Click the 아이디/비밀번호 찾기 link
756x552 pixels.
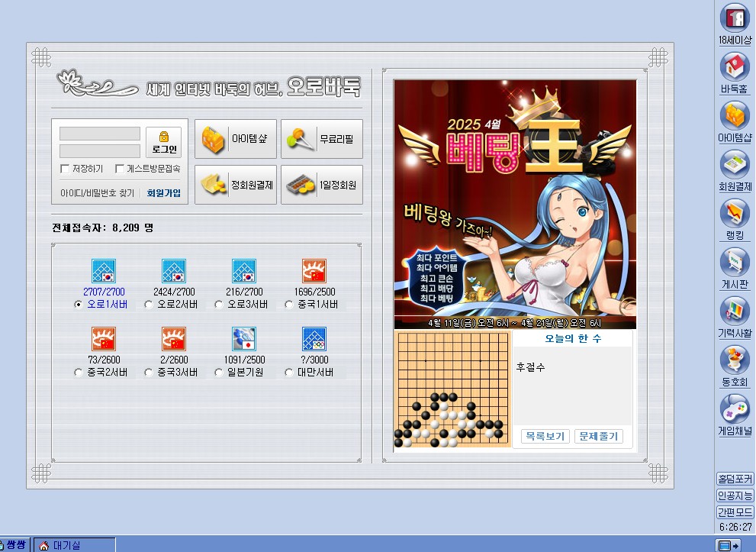[x=97, y=193]
